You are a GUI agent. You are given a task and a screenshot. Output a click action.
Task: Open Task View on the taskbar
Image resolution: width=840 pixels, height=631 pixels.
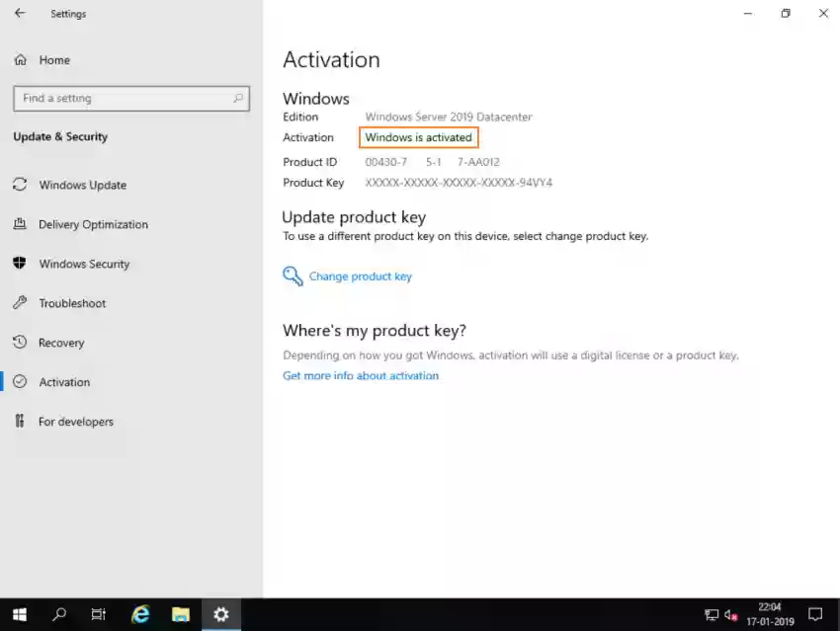pos(99,614)
